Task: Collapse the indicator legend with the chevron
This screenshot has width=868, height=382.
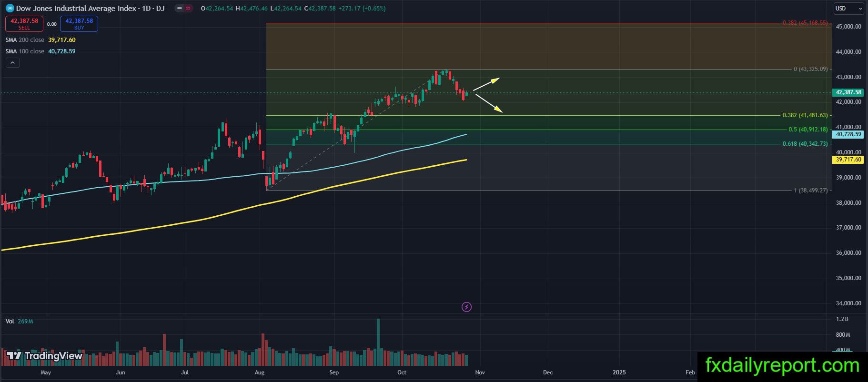Action: (12, 62)
